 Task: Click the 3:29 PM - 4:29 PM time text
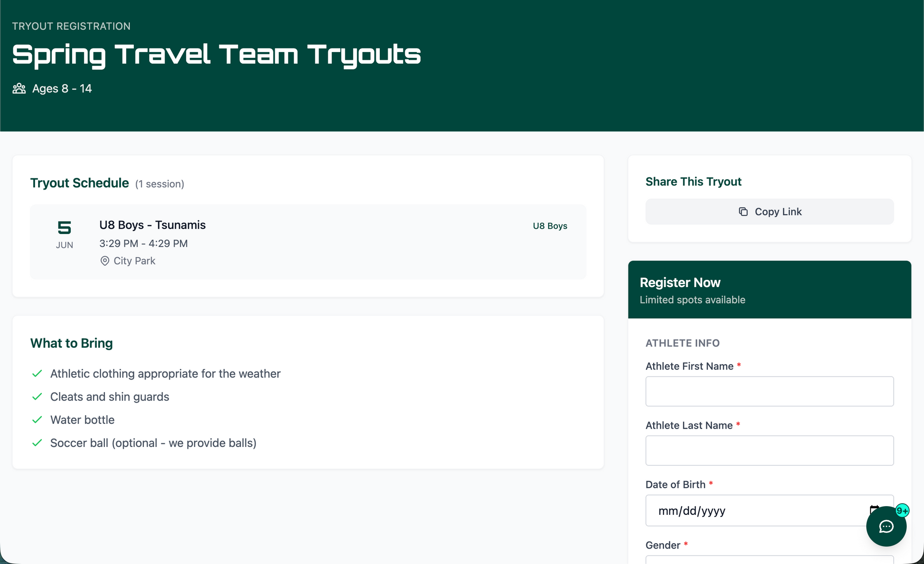(x=143, y=244)
